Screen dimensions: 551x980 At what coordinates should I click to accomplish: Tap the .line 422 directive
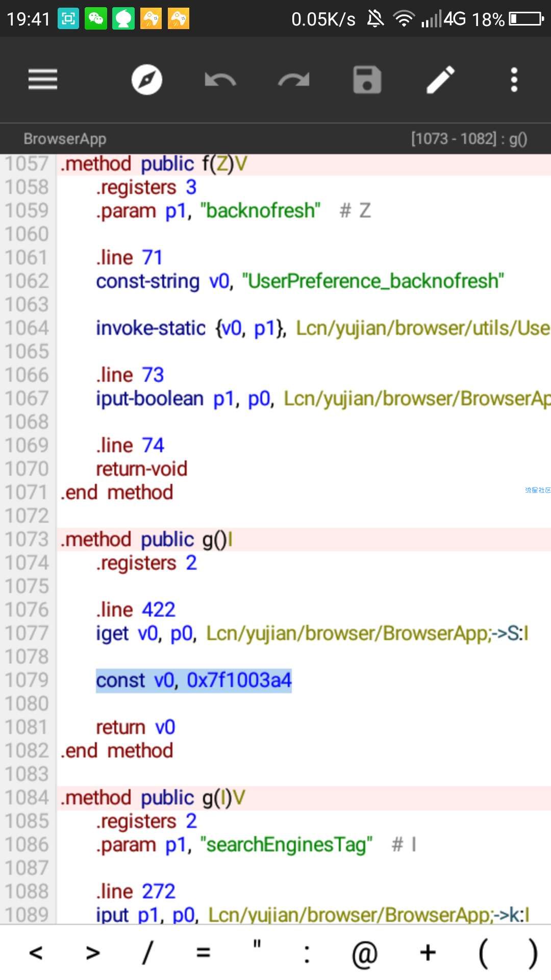136,610
